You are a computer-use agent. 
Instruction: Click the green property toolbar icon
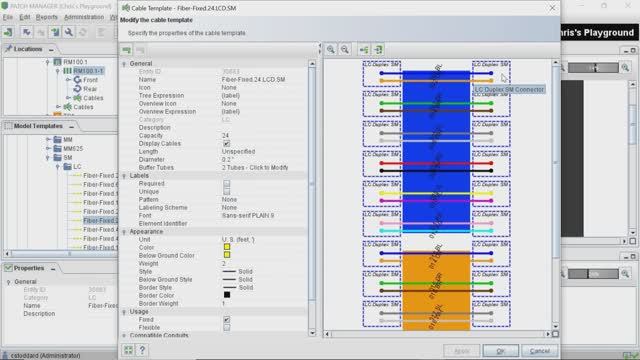click(x=127, y=50)
